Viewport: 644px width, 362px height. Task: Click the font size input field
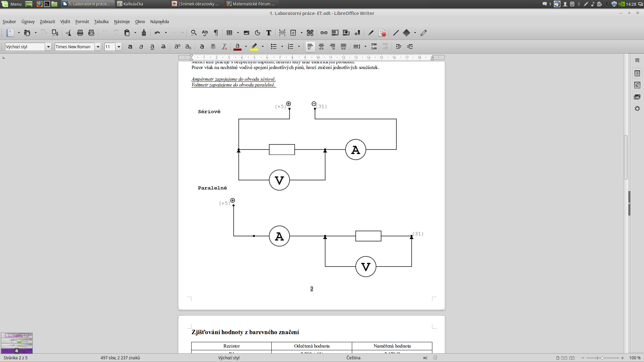click(x=110, y=47)
